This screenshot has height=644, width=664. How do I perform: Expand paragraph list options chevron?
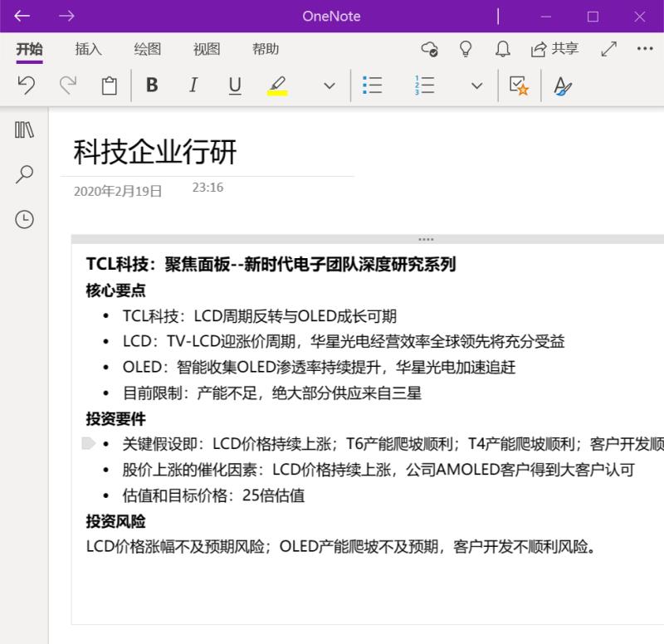(476, 85)
